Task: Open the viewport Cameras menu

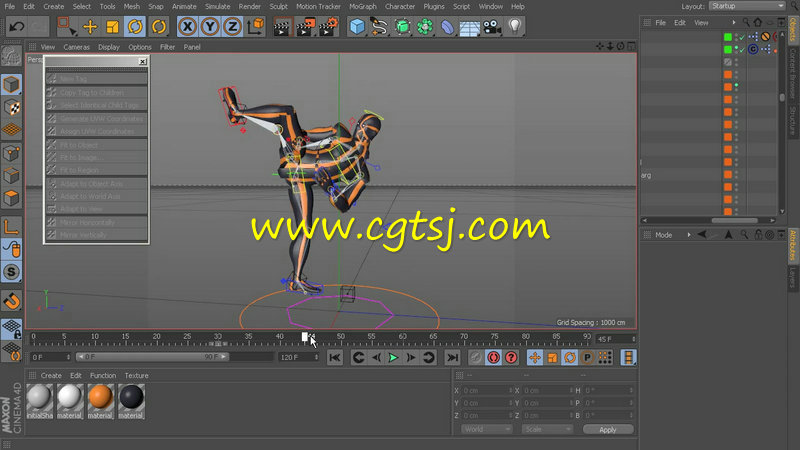Action: 77,47
